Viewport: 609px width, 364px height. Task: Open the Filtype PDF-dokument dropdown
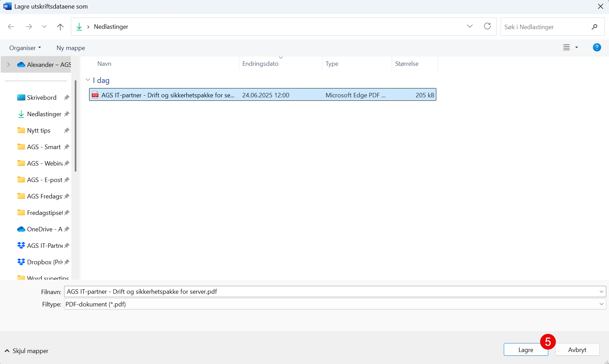point(335,304)
